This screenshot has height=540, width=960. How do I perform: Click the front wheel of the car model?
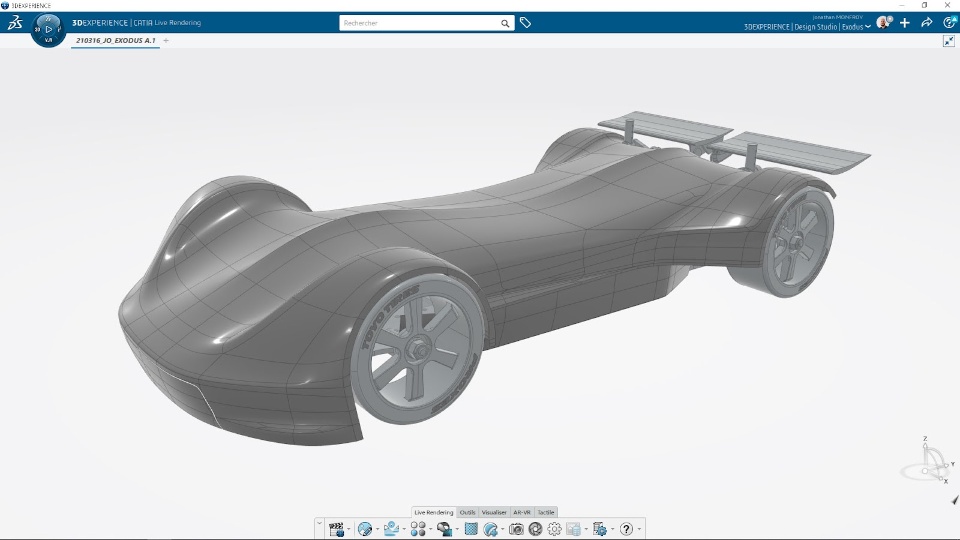click(417, 349)
